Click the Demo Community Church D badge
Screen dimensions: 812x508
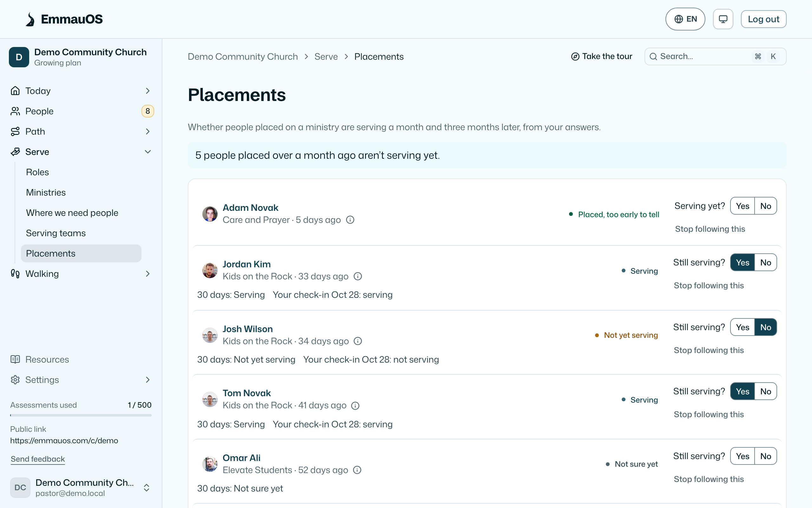(x=19, y=57)
